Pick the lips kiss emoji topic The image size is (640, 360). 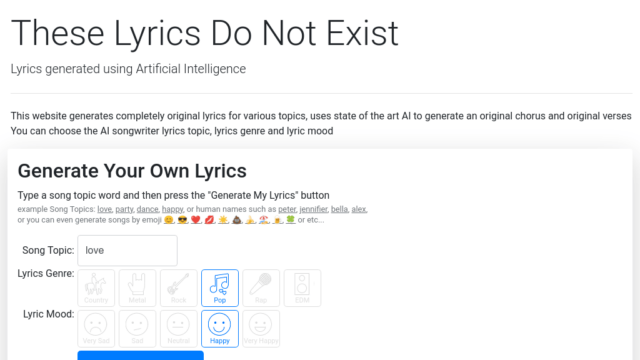coord(209,220)
